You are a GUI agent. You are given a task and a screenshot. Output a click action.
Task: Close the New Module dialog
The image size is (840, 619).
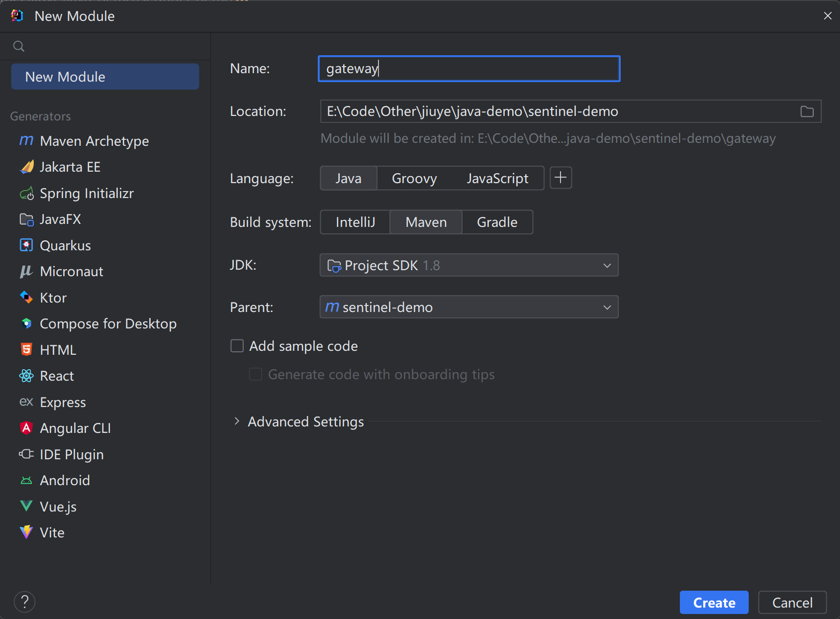click(x=828, y=16)
